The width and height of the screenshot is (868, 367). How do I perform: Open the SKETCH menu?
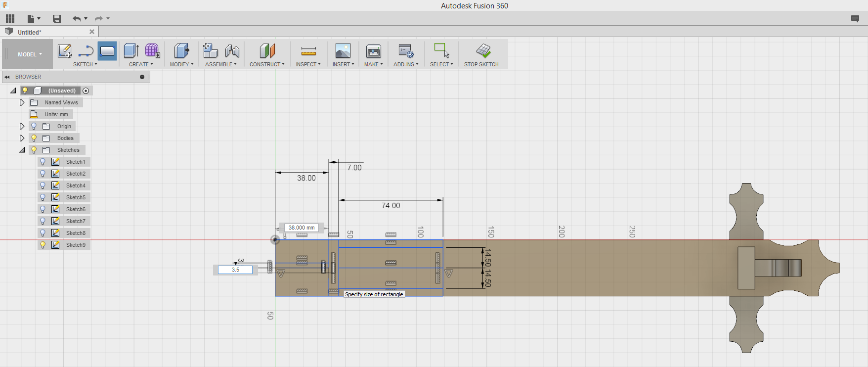pyautogui.click(x=85, y=64)
